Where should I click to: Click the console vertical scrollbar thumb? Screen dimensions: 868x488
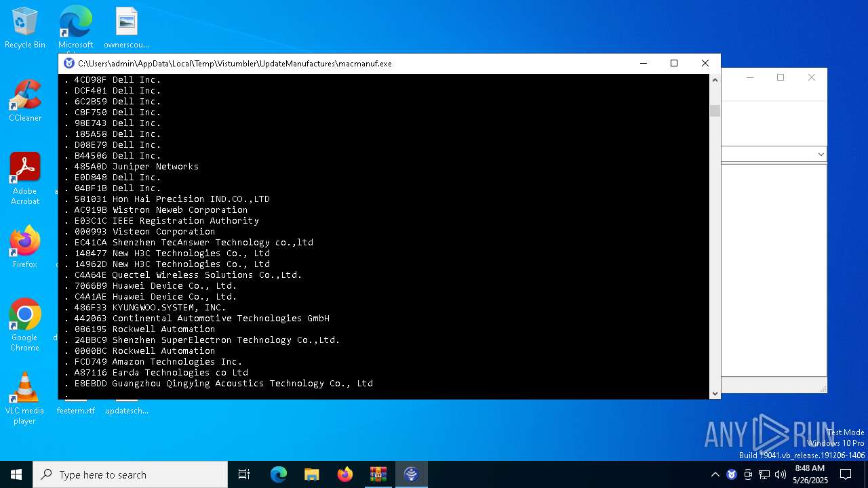(715, 111)
